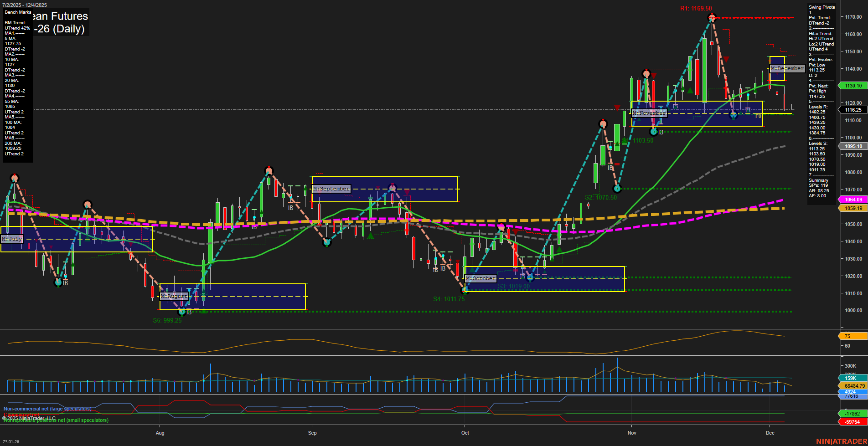
Task: Open the Bench Marks panel header
Action: point(17,12)
